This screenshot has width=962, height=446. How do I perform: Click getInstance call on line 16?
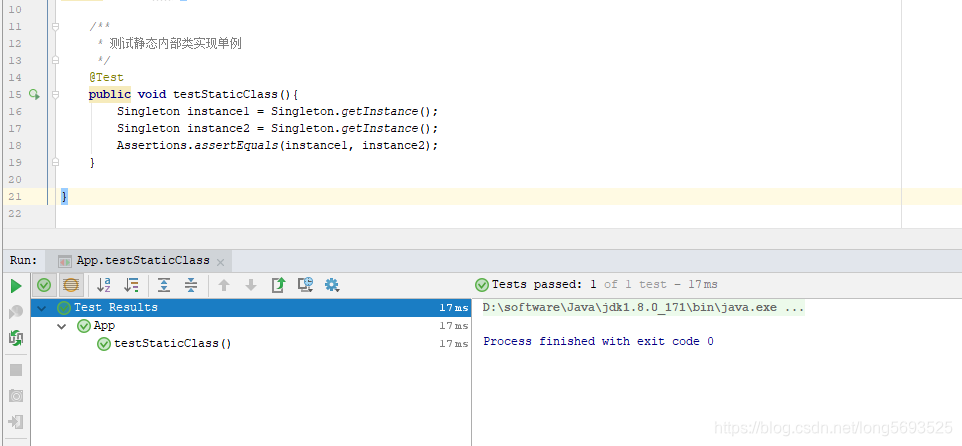point(380,112)
